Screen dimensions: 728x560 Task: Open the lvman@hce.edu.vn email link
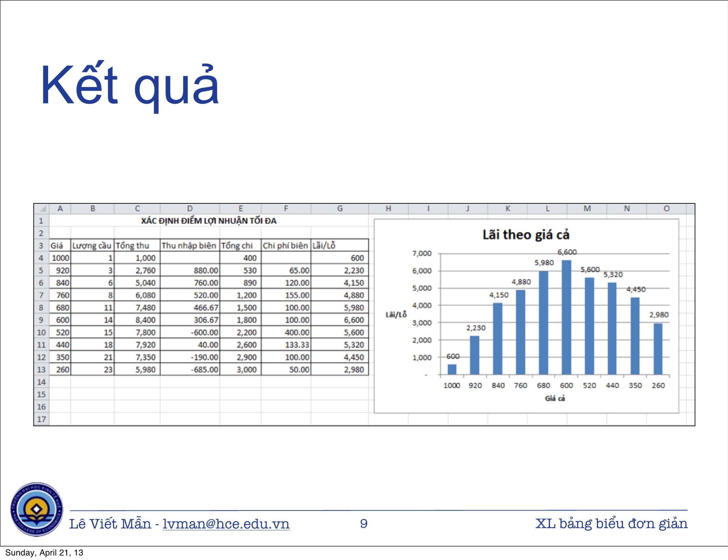click(x=226, y=523)
